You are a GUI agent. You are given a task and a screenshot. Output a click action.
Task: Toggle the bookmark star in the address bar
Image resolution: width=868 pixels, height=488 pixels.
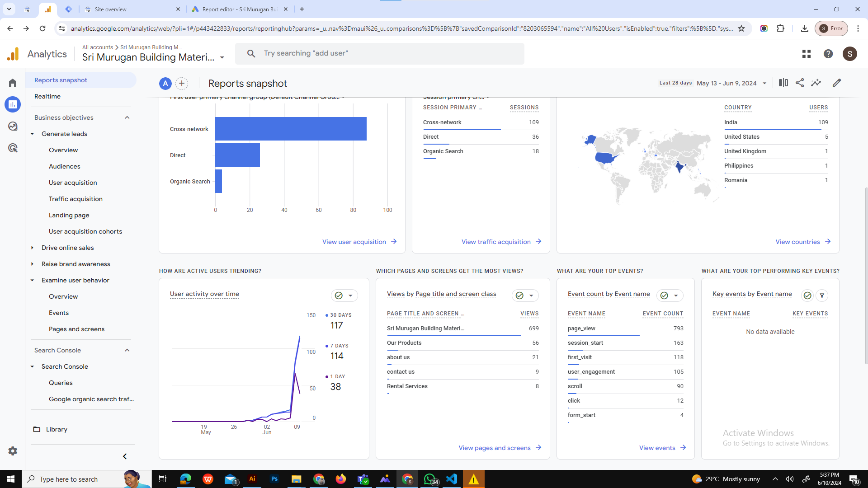[x=741, y=28]
